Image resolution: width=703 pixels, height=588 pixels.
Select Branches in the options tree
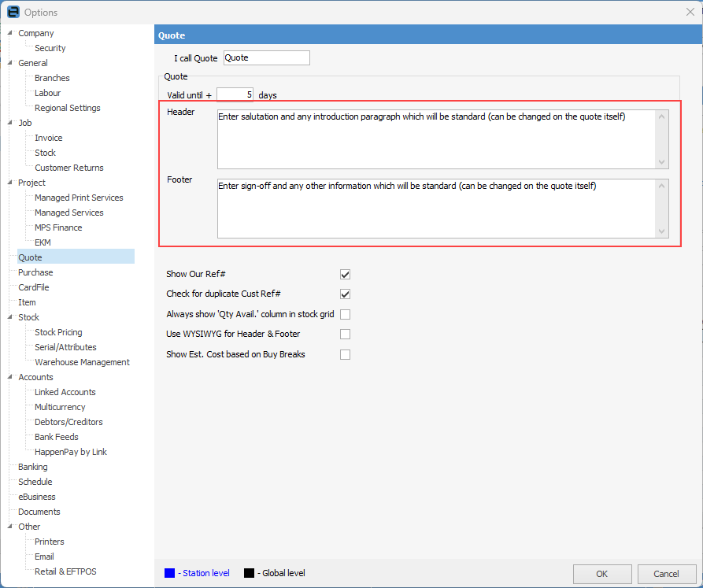[52, 78]
